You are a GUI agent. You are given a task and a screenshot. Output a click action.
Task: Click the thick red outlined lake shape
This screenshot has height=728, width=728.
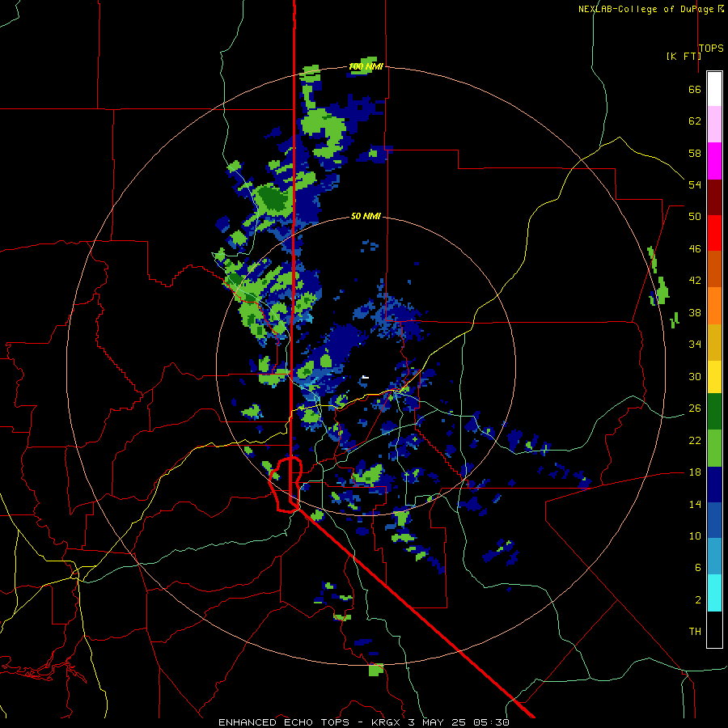click(x=286, y=484)
